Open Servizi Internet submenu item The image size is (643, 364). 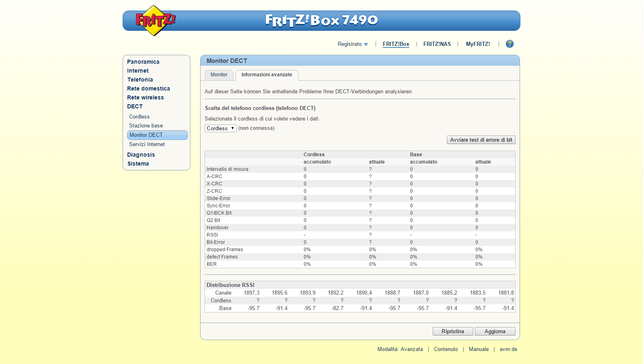coord(147,144)
